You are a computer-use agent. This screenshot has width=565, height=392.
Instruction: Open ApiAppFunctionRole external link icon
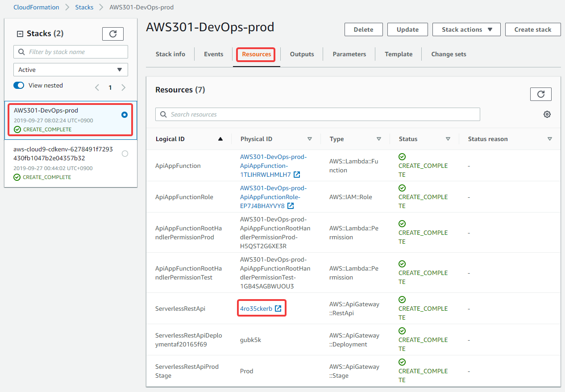coord(291,206)
